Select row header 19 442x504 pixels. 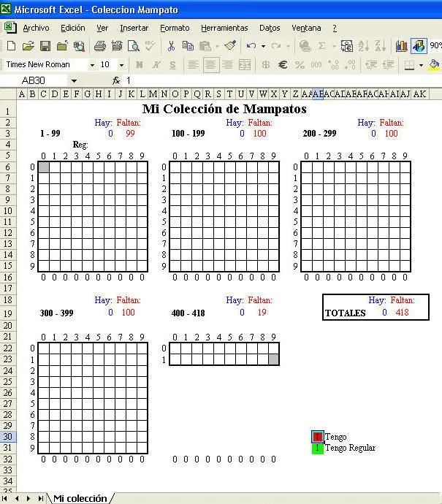[8, 313]
